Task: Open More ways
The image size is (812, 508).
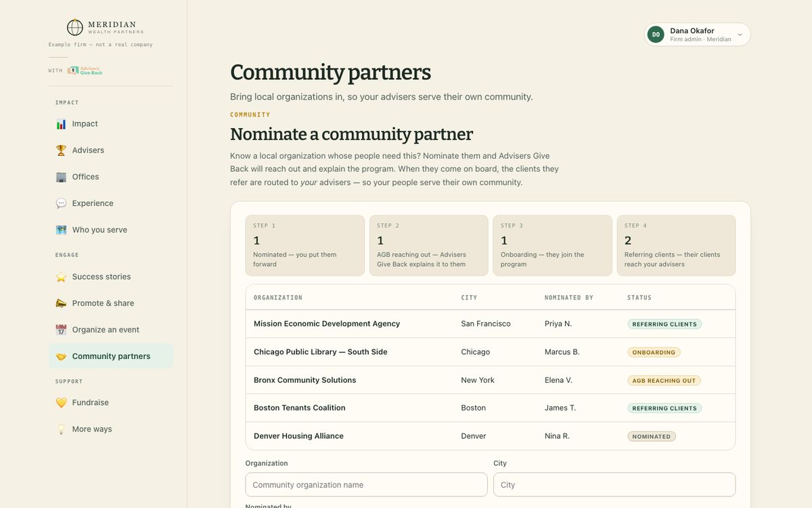Action: point(111,429)
